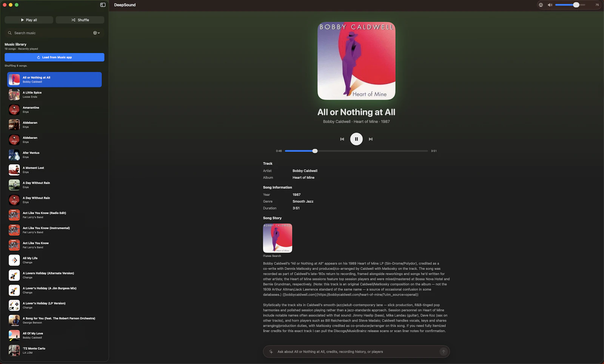Mute audio with the speaker icon
This screenshot has width=604, height=364.
550,5
